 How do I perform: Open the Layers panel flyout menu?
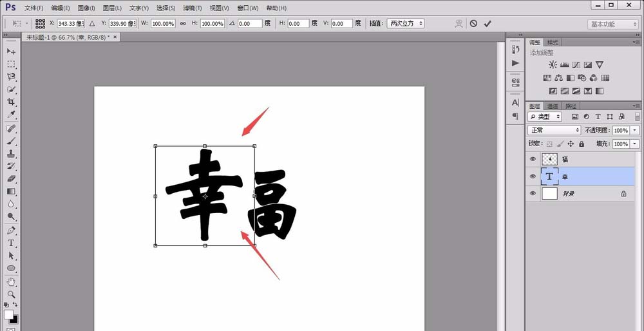[637, 106]
